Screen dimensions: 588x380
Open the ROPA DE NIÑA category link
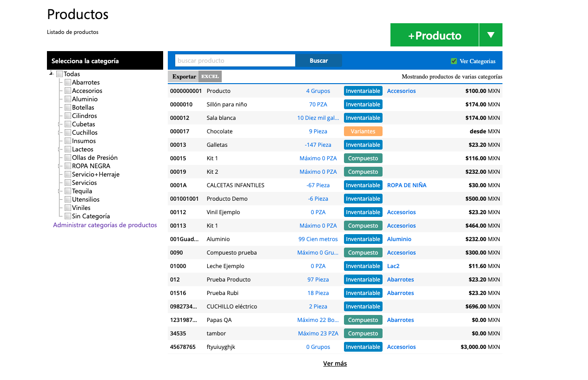[407, 185]
